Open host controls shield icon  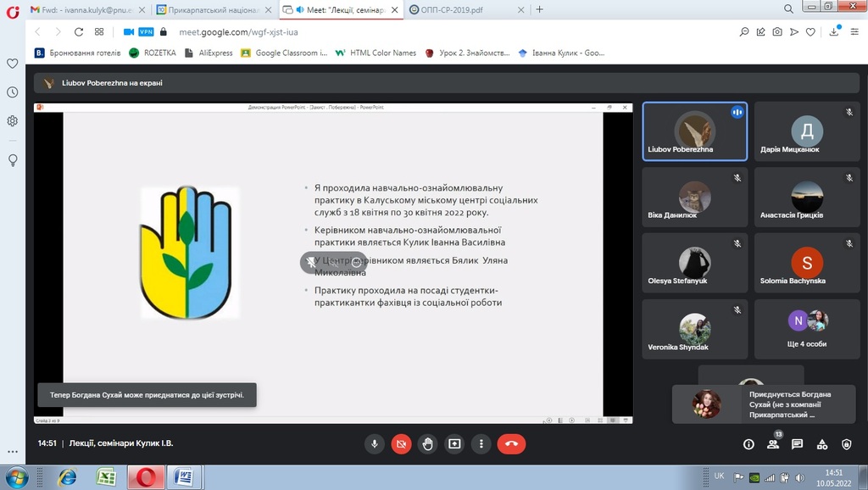846,444
